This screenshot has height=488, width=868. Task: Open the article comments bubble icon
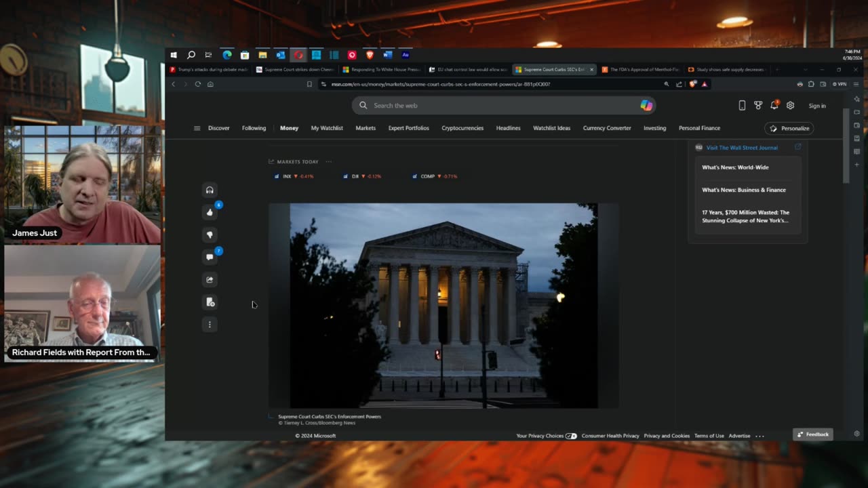coord(210,257)
